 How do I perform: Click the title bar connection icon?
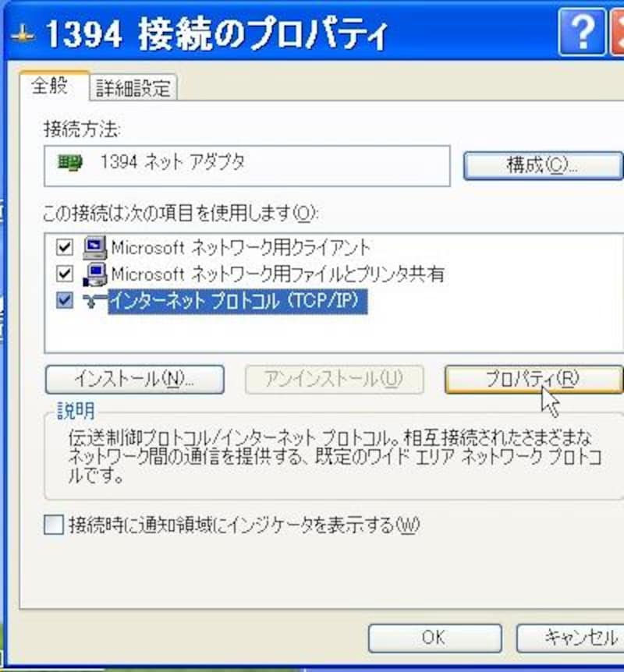(x=23, y=35)
